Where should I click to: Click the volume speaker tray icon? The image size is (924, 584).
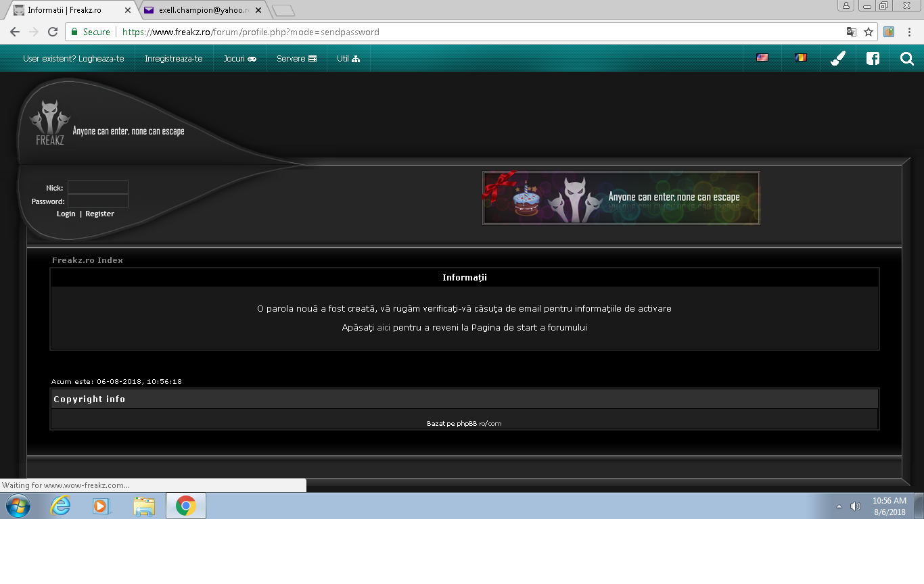(x=856, y=506)
